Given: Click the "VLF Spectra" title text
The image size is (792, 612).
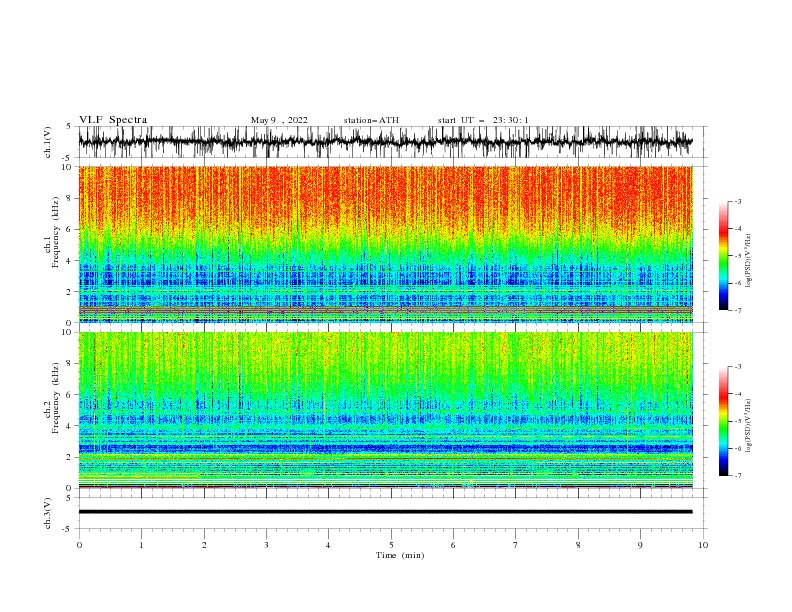Looking at the screenshot, I should click(113, 120).
